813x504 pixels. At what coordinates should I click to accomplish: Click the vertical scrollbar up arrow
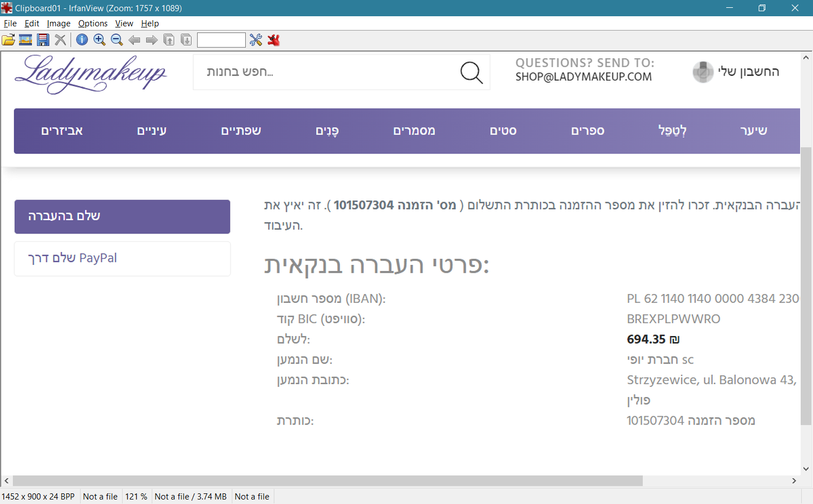pos(806,58)
